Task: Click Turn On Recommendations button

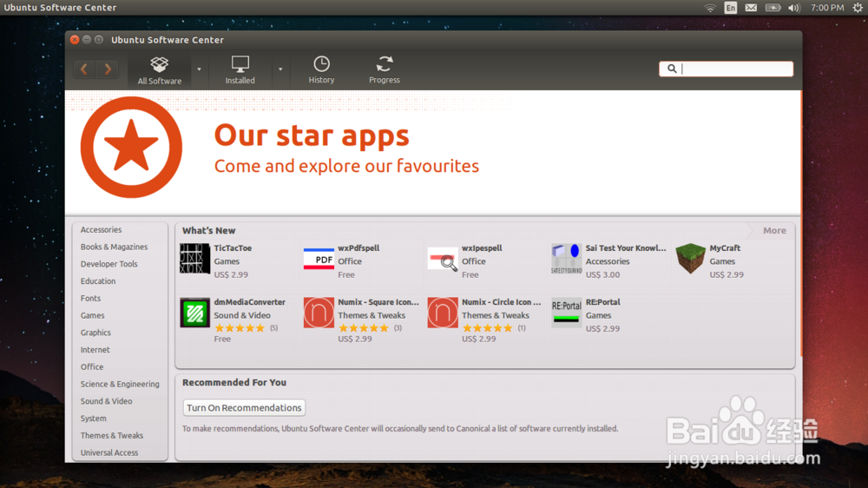Action: click(x=244, y=408)
